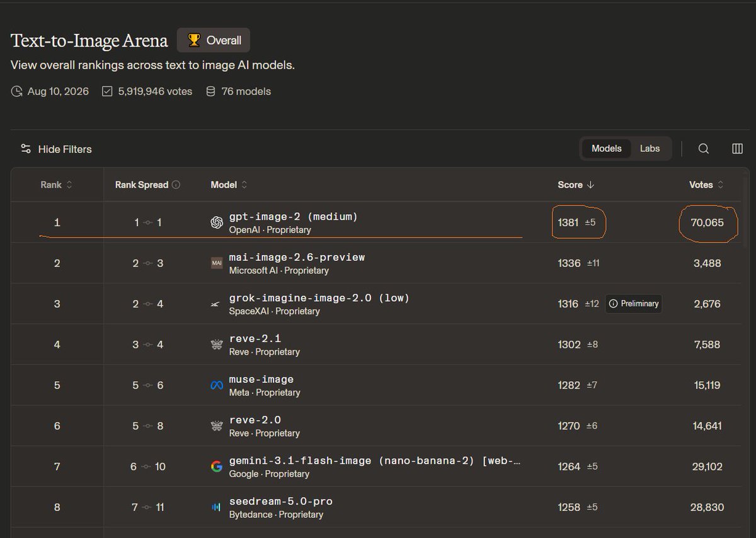756x538 pixels.
Task: Open the muse-image model link
Action: [261, 379]
